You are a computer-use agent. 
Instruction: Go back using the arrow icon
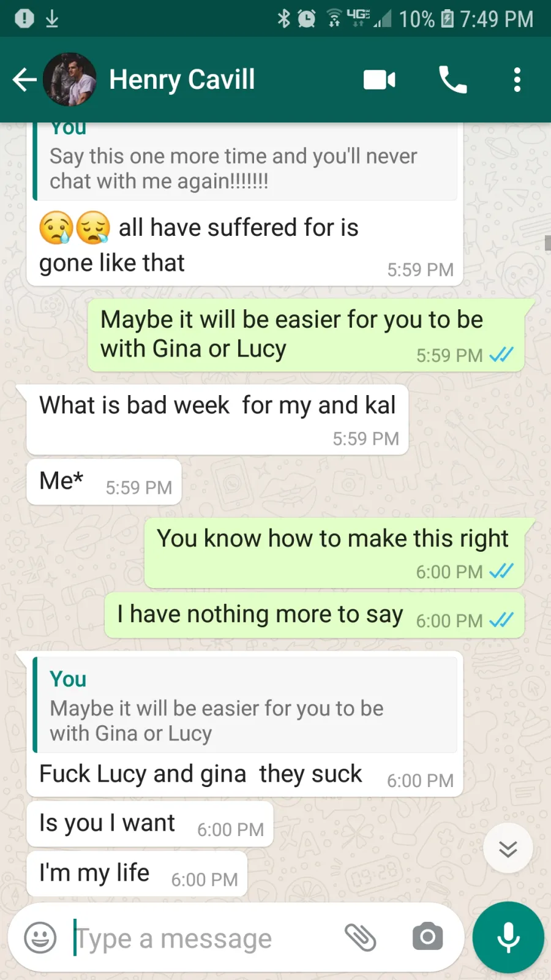pyautogui.click(x=24, y=80)
